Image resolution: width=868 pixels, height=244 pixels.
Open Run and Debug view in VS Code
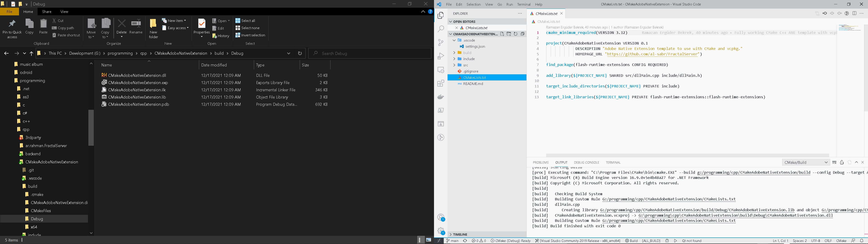[440, 56]
